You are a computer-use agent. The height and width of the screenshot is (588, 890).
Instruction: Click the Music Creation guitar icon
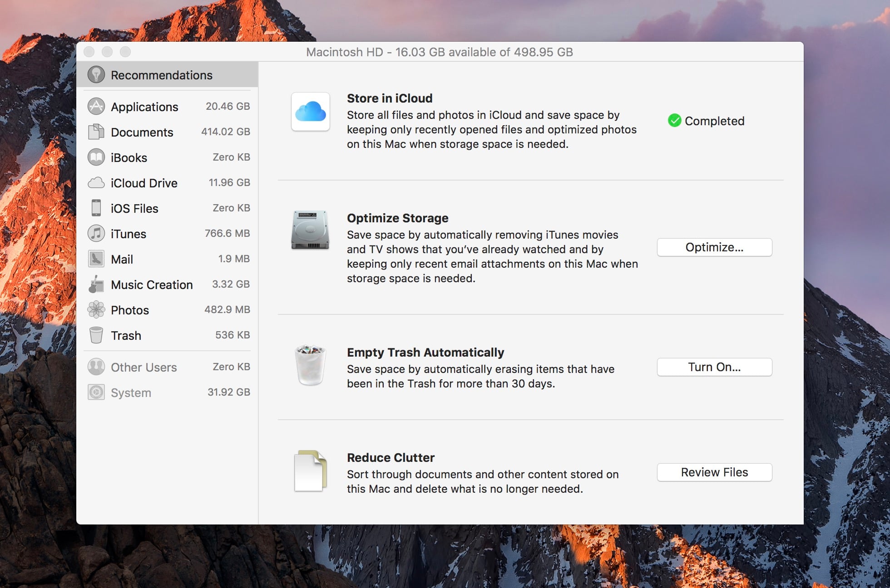coord(96,284)
